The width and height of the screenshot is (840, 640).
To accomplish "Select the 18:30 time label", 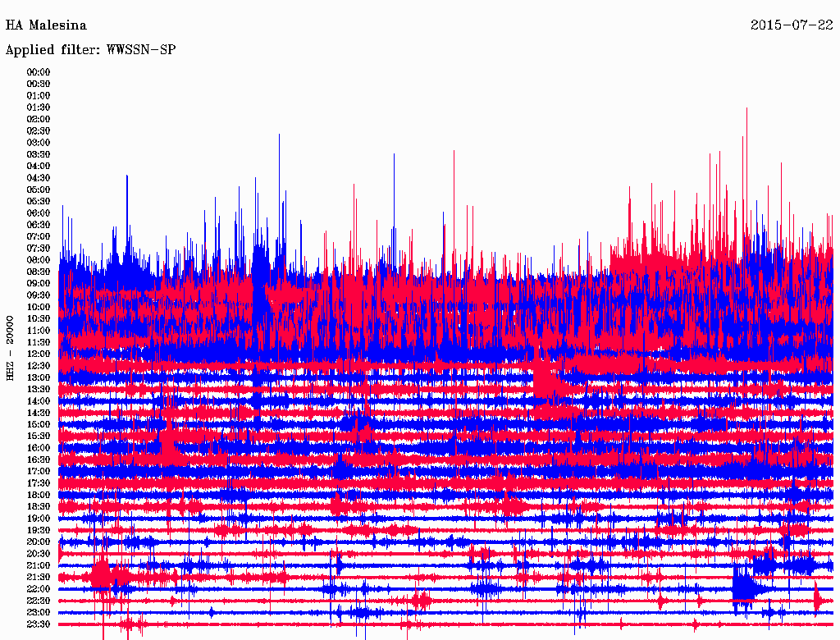I will 39,507.
